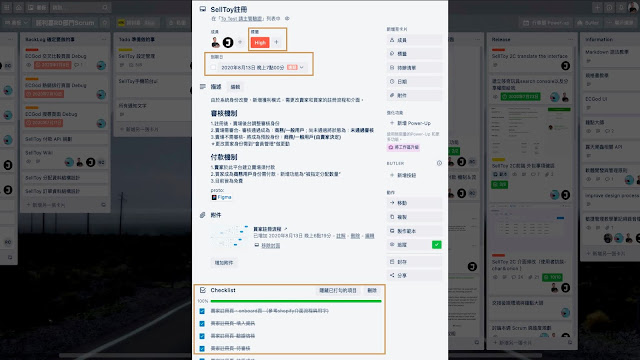Uncheck the fourth Checklist item checkbox
The image size is (640, 360).
(202, 349)
